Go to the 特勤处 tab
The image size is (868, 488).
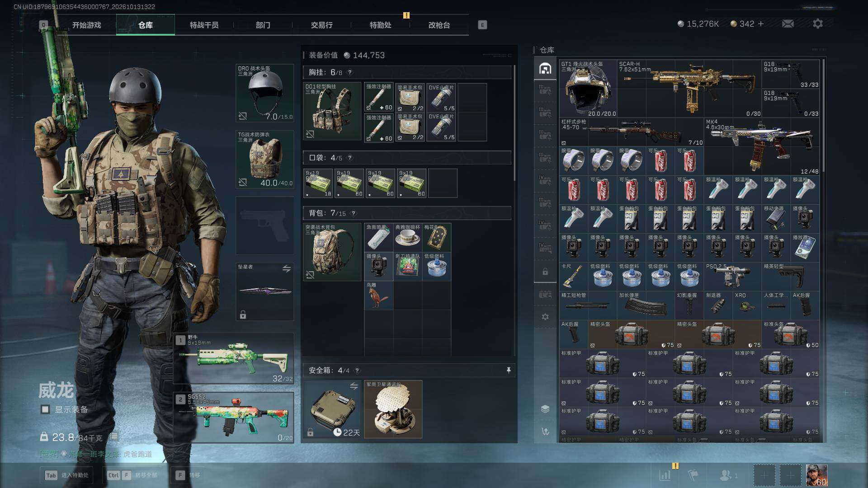click(381, 25)
